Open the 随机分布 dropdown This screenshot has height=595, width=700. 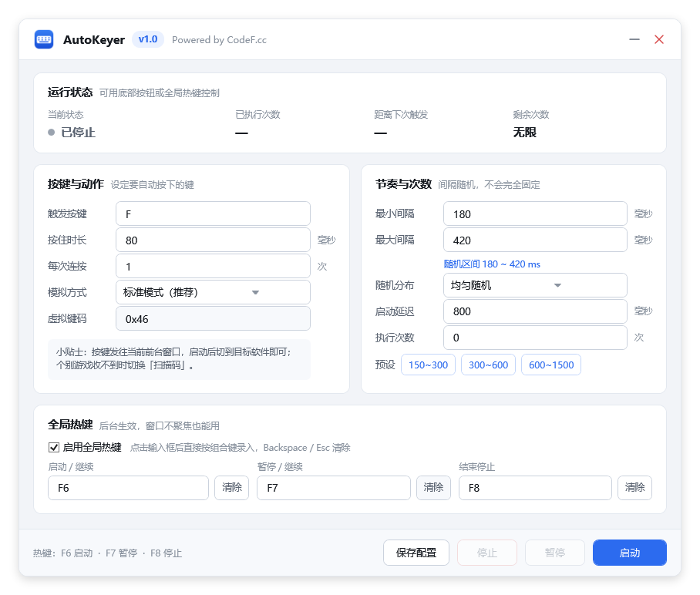click(535, 285)
